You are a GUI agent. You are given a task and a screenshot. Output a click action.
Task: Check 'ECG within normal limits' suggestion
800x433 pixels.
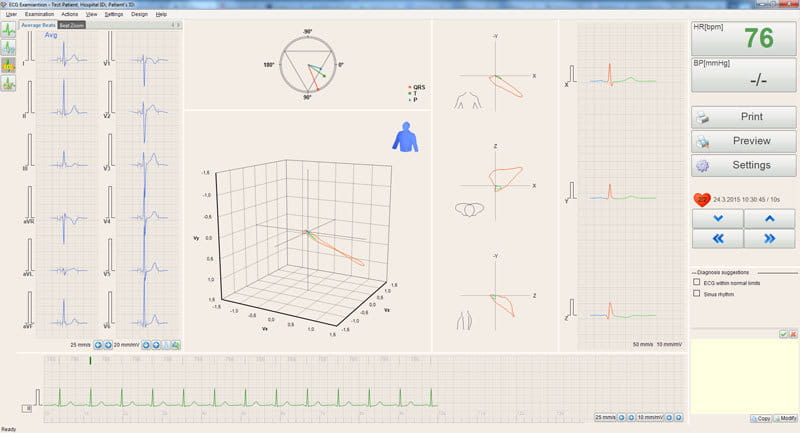(x=697, y=282)
